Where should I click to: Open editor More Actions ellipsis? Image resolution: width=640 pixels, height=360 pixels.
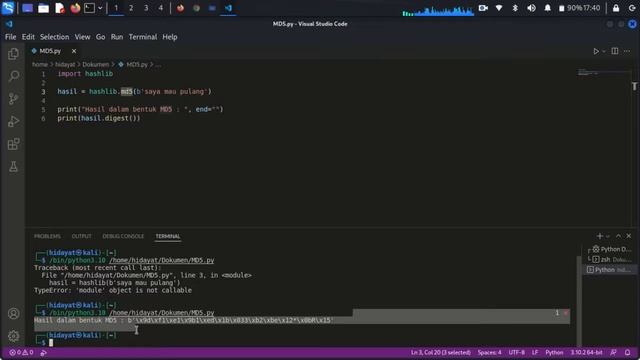[627, 51]
